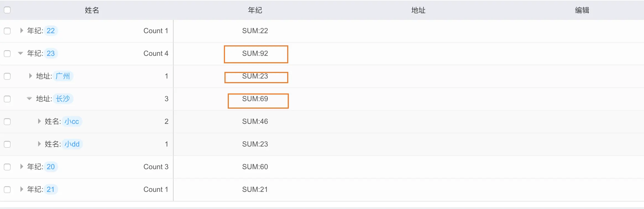644x209 pixels.
Task: Expand the 年纪: 20 group row
Action: point(21,167)
